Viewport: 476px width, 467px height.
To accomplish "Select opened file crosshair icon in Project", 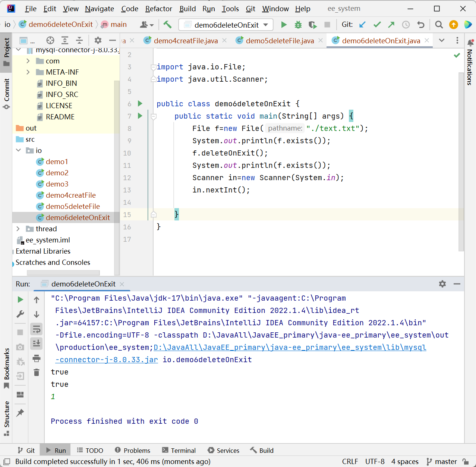I will (50, 40).
